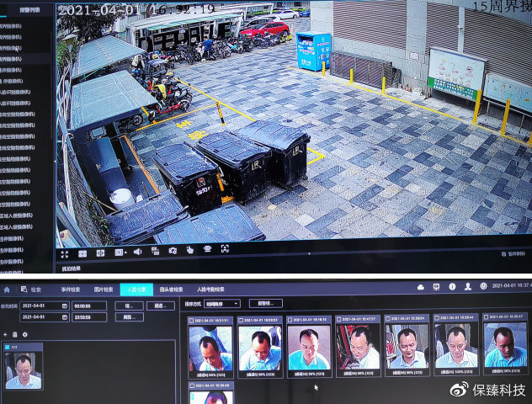Select the highlighted 人脸检索 tab
Image resolution: width=532 pixels, height=404 pixels.
pos(136,290)
